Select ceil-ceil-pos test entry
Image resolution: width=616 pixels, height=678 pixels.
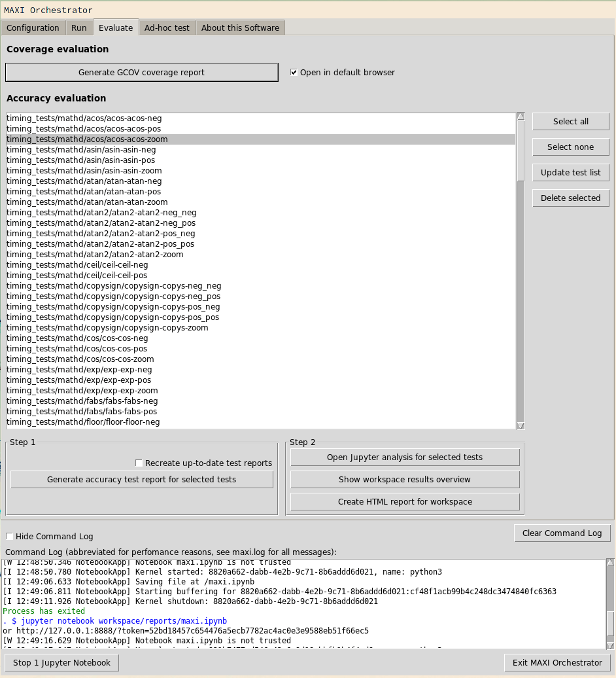261,276
